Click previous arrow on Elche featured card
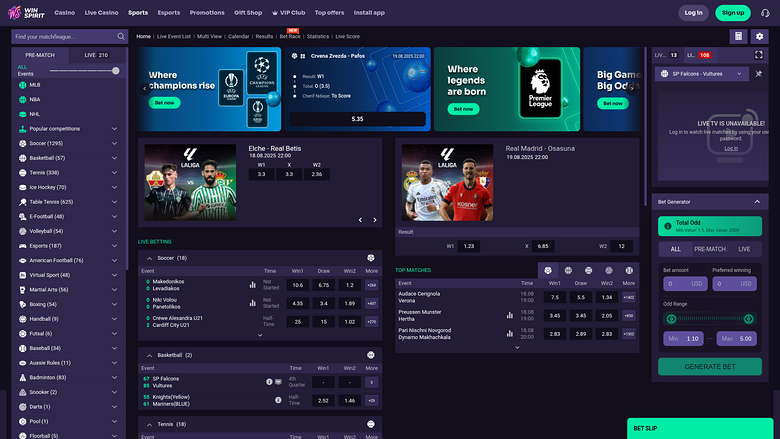Viewport: 780px width, 439px height. point(361,220)
